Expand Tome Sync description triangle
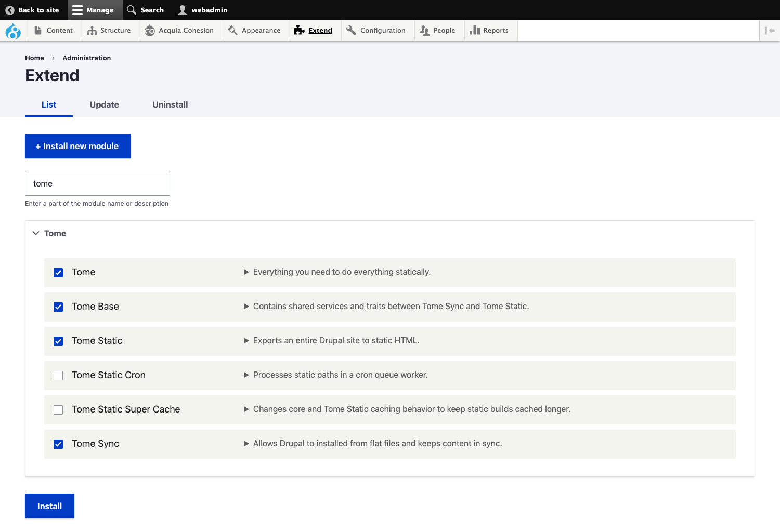780x532 pixels. click(x=246, y=444)
